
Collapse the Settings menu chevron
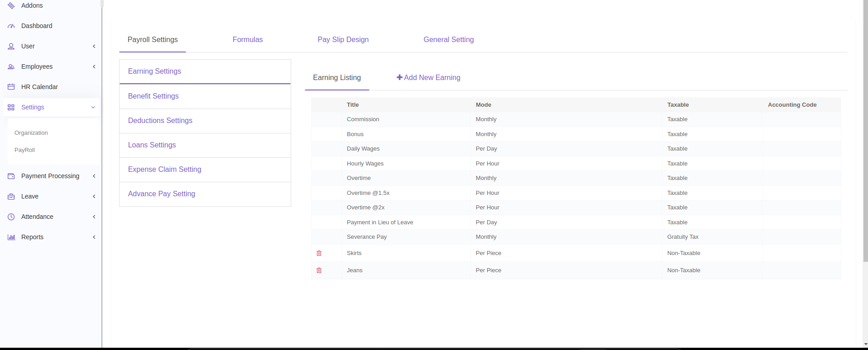point(93,107)
